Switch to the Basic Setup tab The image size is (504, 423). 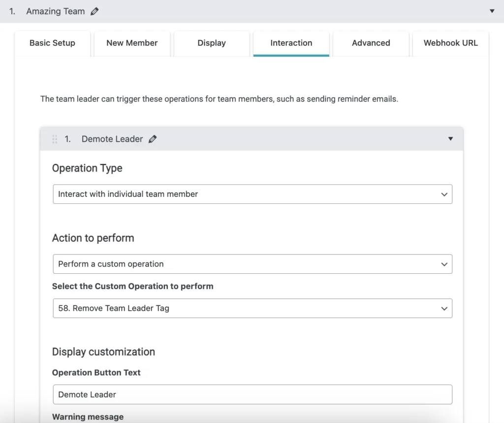(x=52, y=43)
